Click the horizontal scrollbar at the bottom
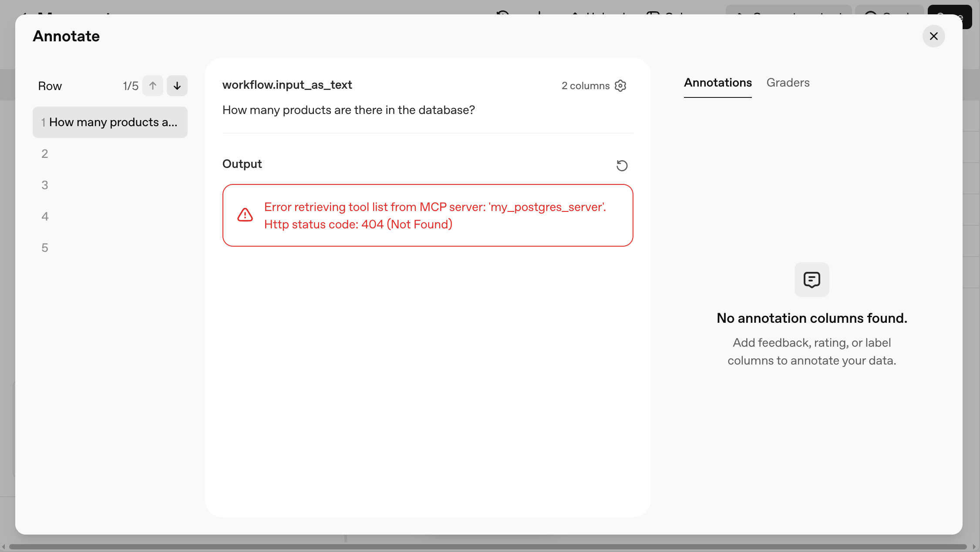The width and height of the screenshot is (980, 552). (488, 547)
